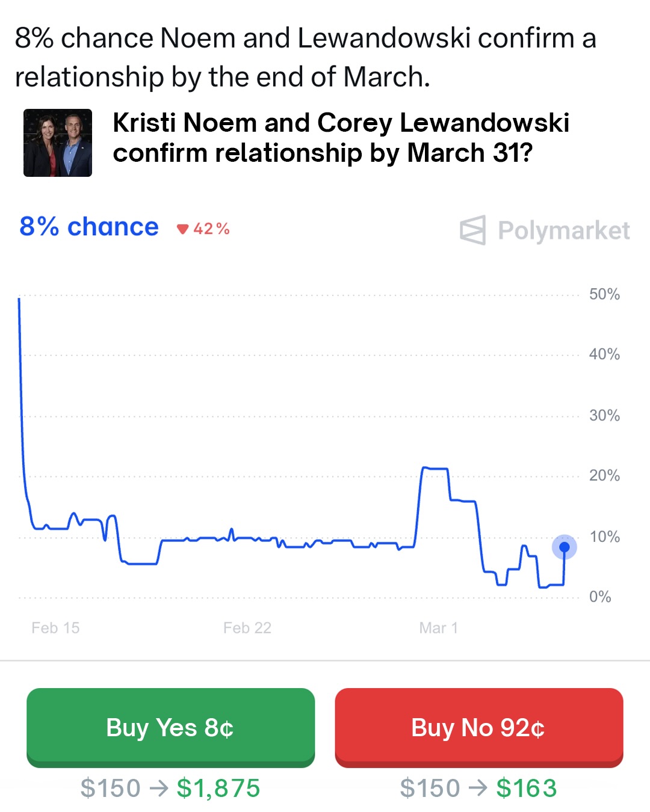Click the 10% axis label

(x=604, y=537)
